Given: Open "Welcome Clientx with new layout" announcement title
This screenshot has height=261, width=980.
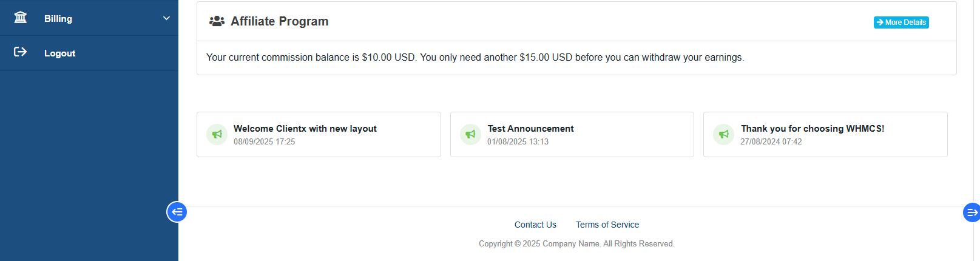Looking at the screenshot, I should click(305, 129).
